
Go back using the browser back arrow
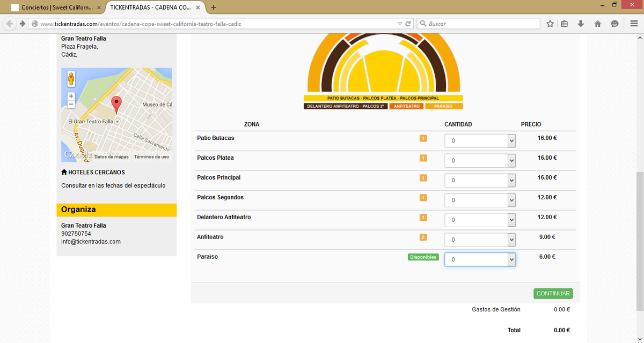tap(9, 24)
